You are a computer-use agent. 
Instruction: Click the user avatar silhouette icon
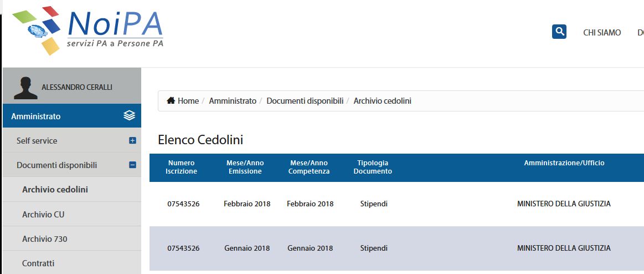[25, 88]
